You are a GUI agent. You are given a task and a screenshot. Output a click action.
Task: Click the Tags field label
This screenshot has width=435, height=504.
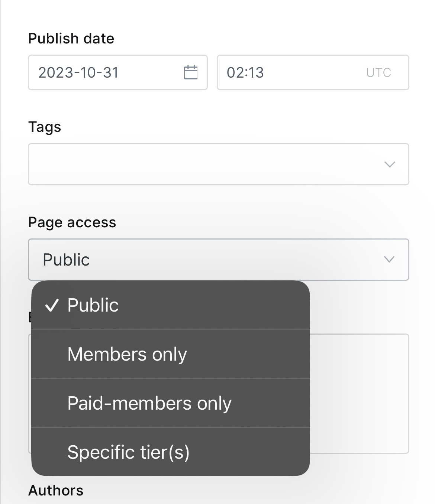[45, 127]
